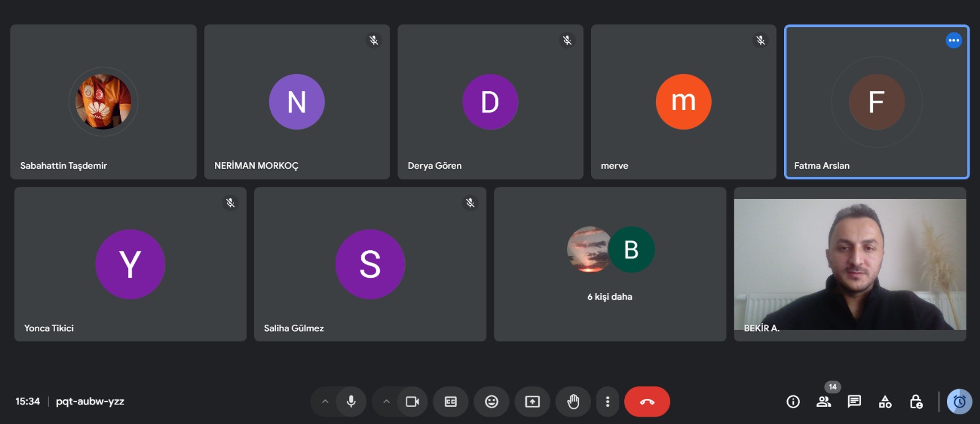This screenshot has height=424, width=980.
Task: Toggle the camera button
Action: pyautogui.click(x=412, y=401)
